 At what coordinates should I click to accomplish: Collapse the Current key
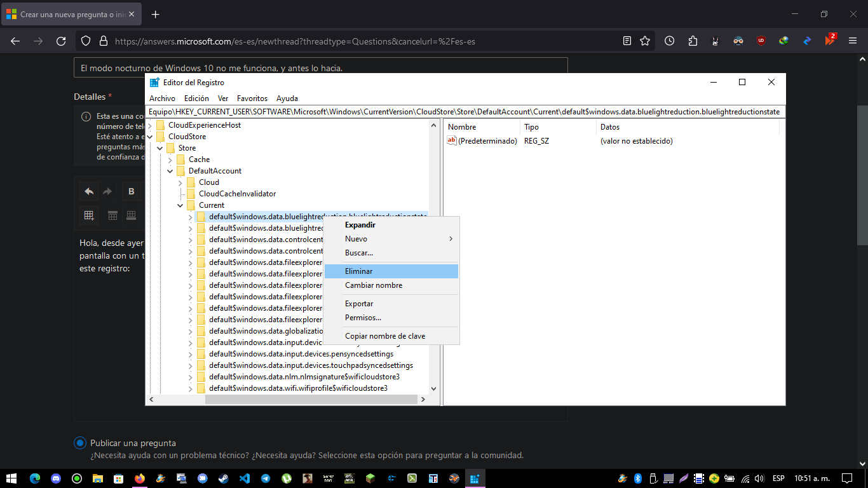click(x=180, y=205)
